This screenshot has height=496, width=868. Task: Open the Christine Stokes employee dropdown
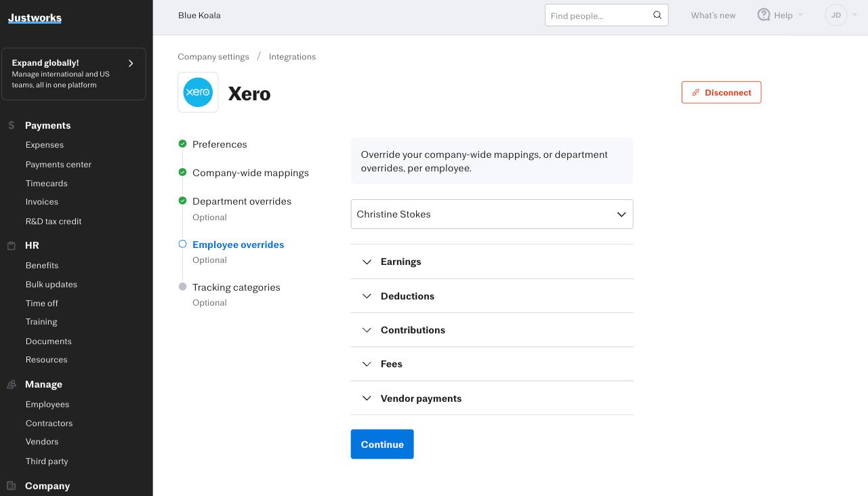(491, 214)
